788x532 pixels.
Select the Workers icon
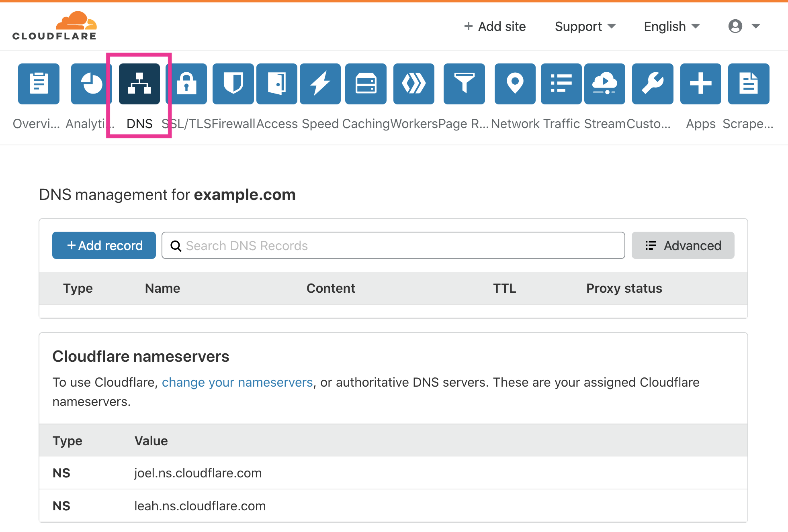pos(413,84)
